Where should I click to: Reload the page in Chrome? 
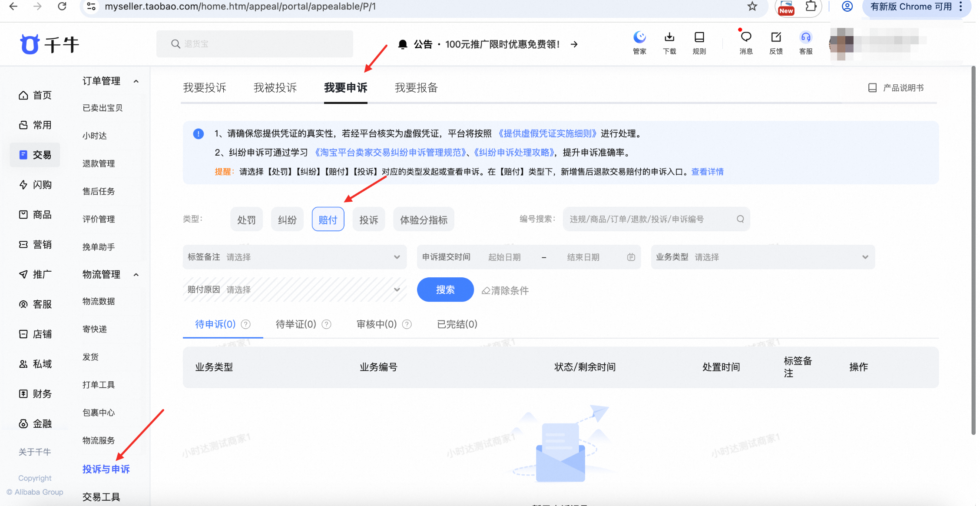(62, 7)
